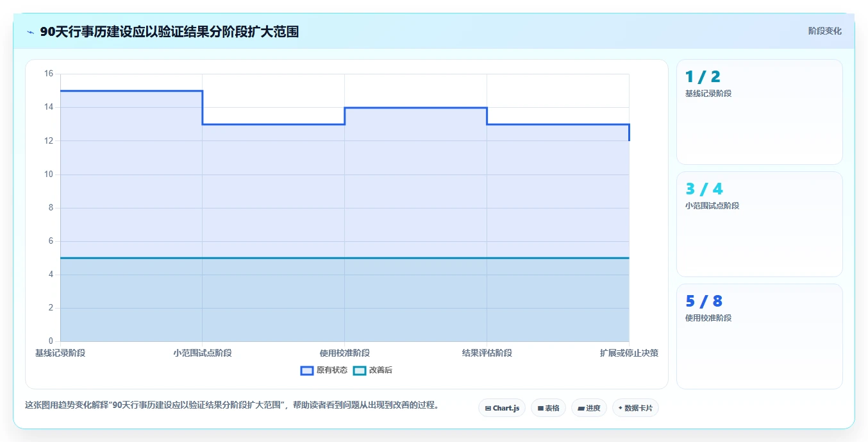This screenshot has width=868, height=442.
Task: Click the description text below the chart
Action: [x=232, y=405]
